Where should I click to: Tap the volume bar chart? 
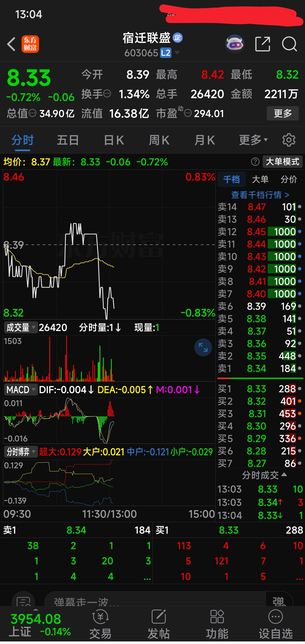(109, 359)
